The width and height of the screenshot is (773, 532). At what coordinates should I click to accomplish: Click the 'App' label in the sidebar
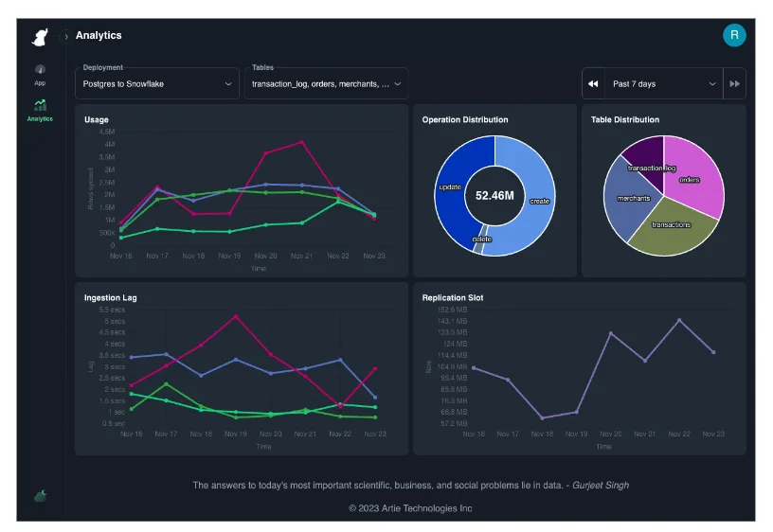(40, 83)
